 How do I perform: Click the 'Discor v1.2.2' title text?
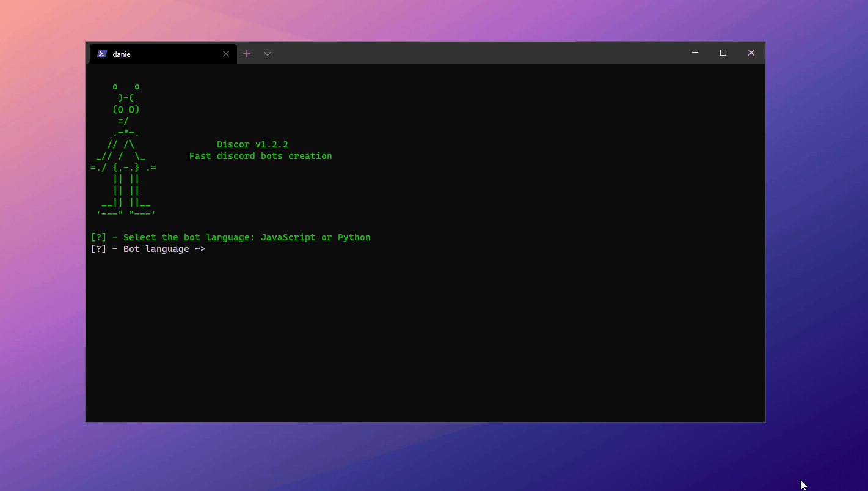click(252, 144)
